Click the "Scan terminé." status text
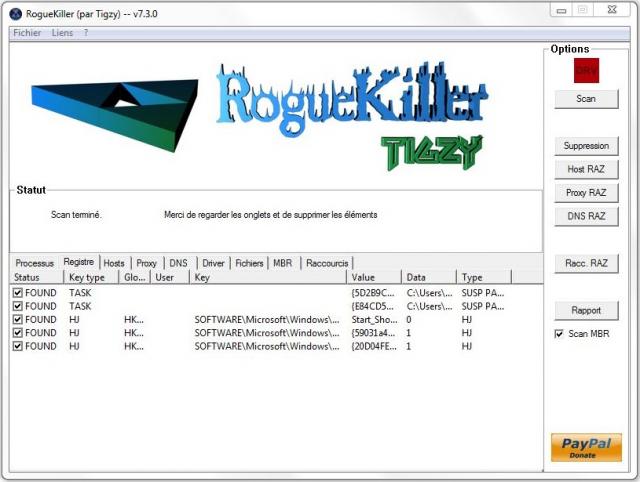This screenshot has width=640, height=482. [x=76, y=215]
